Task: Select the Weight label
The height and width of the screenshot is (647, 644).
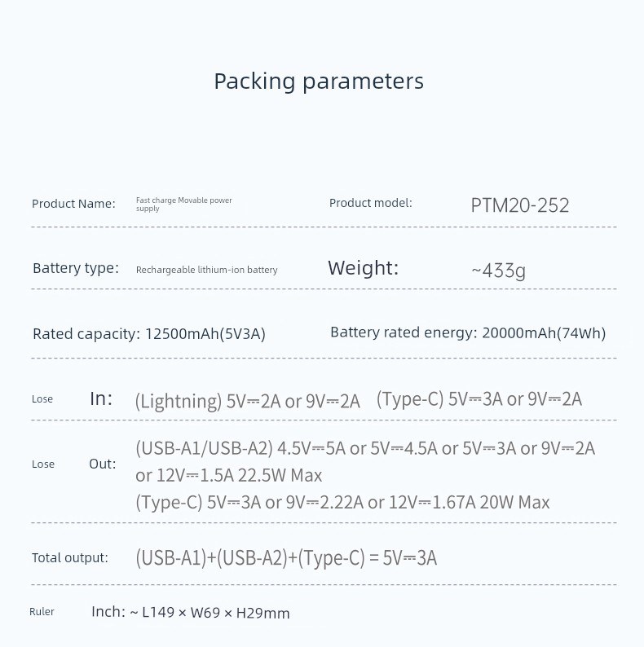Action: pyautogui.click(x=364, y=268)
